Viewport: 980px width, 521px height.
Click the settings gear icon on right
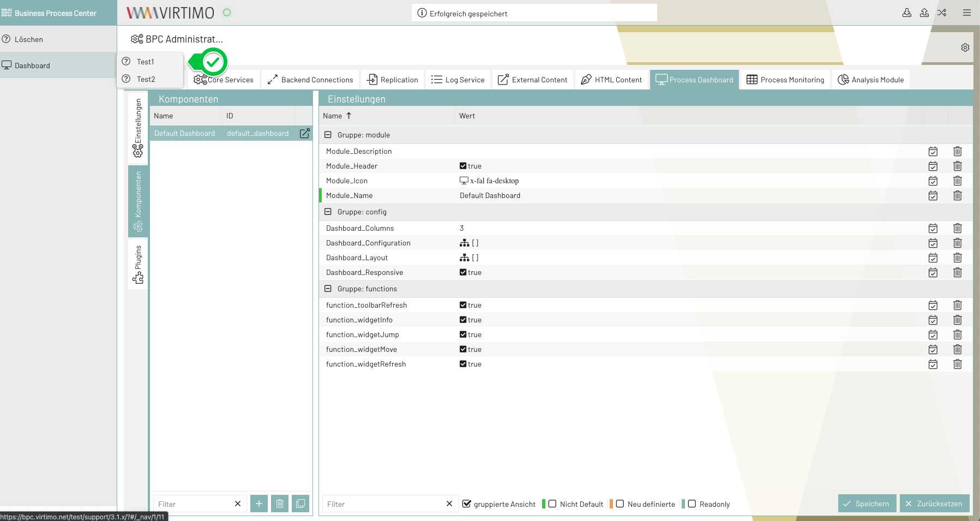pyautogui.click(x=965, y=47)
